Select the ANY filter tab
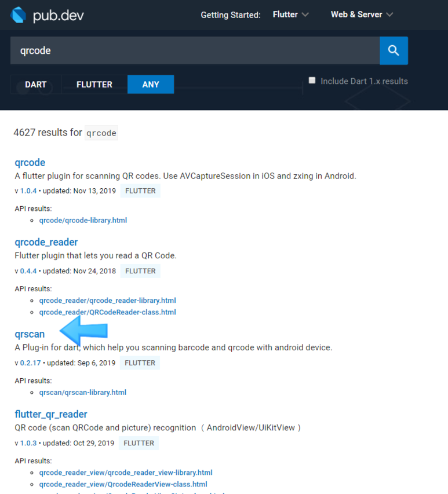The image size is (448, 494). pyautogui.click(x=151, y=85)
